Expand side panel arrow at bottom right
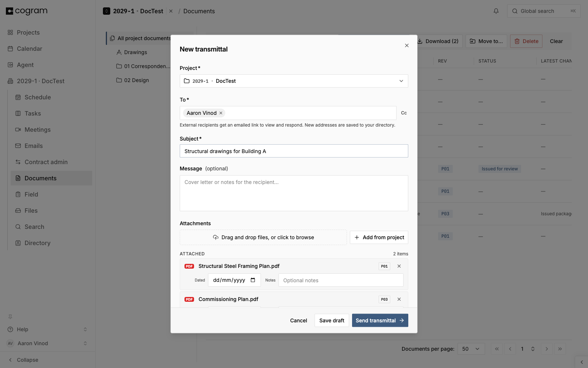The image size is (588, 368). pyautogui.click(x=581, y=362)
